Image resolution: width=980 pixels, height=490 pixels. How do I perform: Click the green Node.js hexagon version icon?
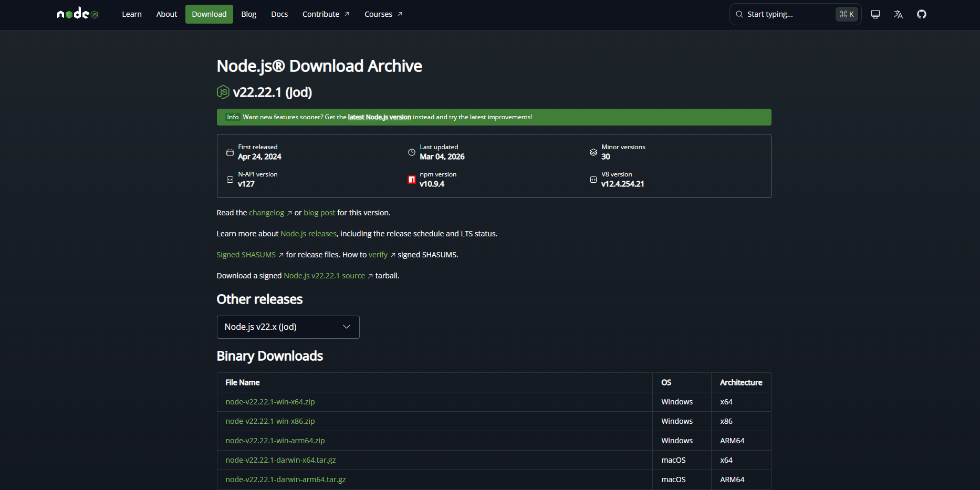223,92
